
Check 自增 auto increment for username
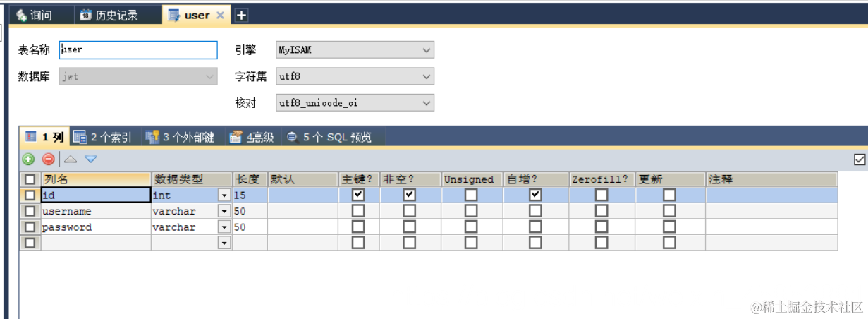click(x=535, y=211)
